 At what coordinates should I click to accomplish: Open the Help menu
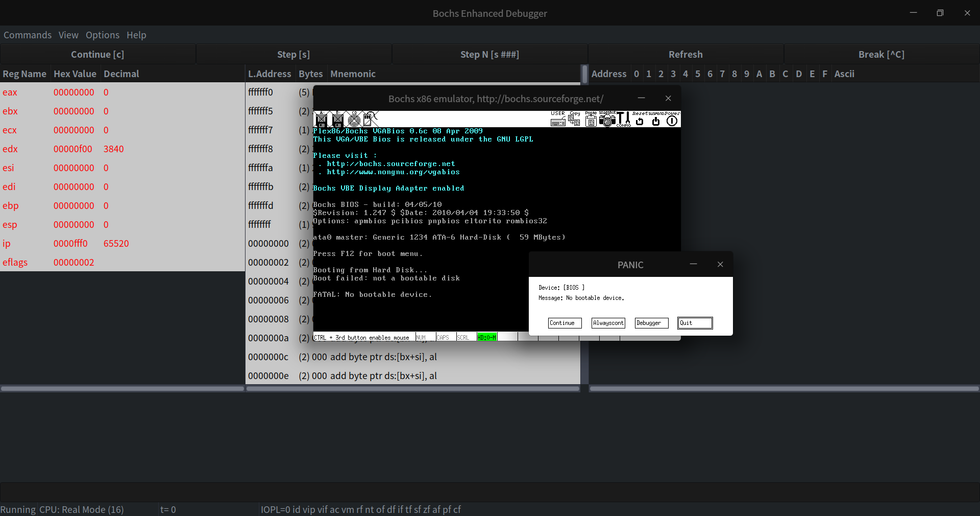click(x=136, y=35)
